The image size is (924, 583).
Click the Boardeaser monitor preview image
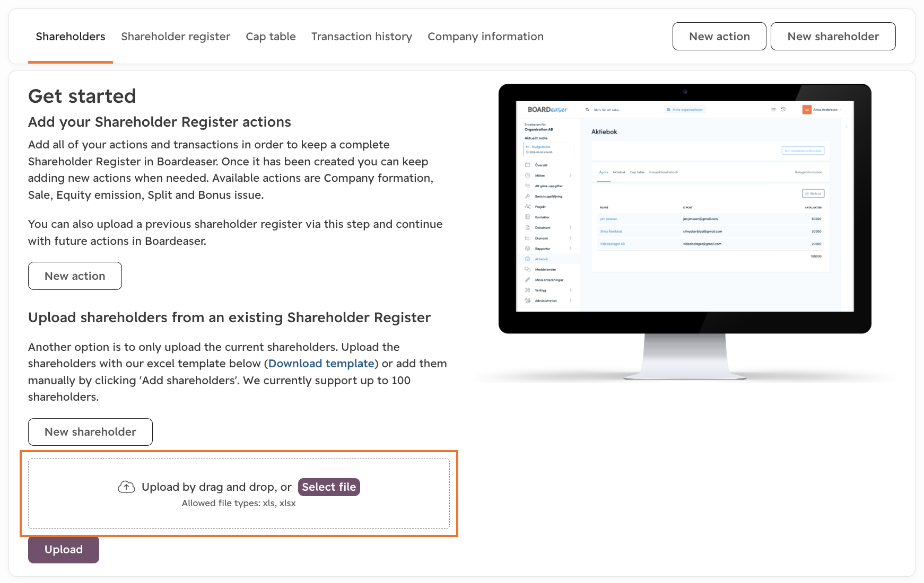(685, 232)
